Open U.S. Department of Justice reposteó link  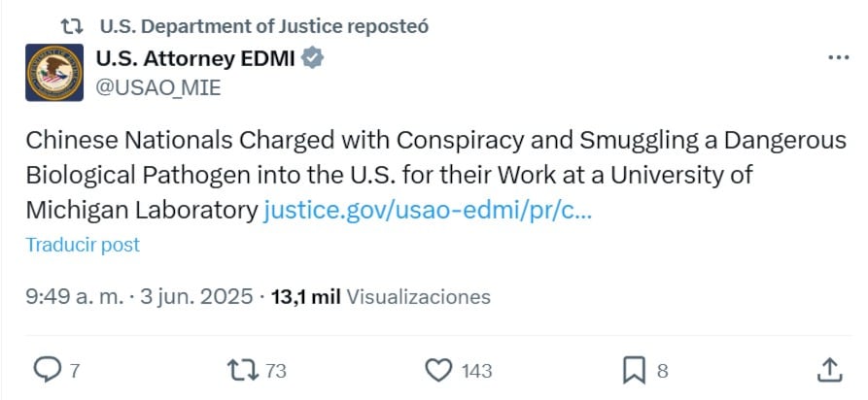click(x=264, y=24)
